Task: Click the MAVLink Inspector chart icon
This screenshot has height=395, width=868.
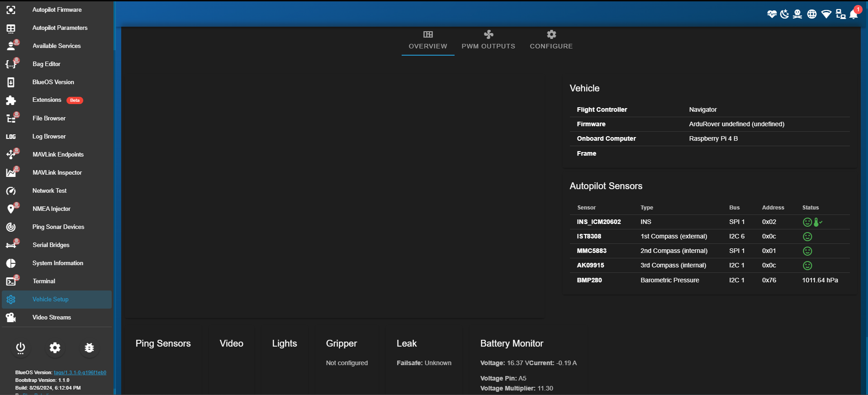Action: [12, 172]
